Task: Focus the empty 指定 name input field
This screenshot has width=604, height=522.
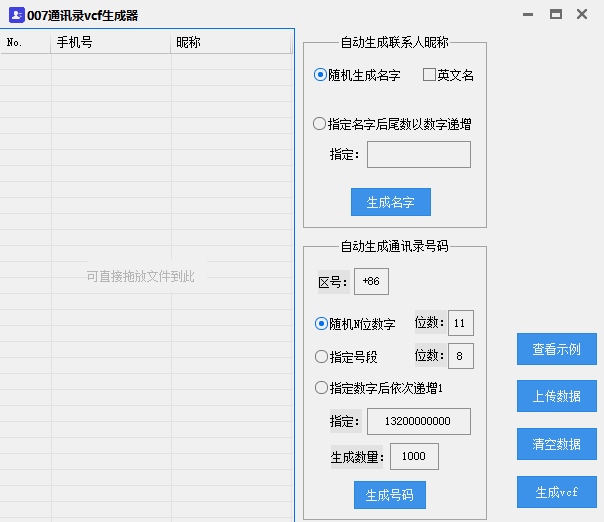Action: pos(419,154)
